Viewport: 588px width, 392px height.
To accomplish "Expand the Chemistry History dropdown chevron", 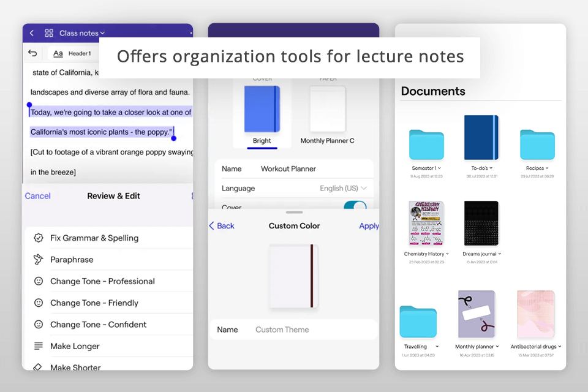I will (447, 254).
